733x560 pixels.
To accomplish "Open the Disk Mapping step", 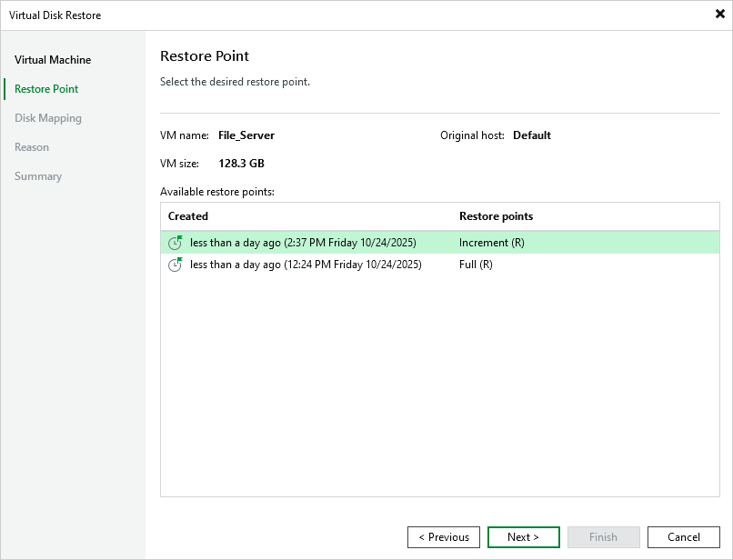I will (47, 118).
